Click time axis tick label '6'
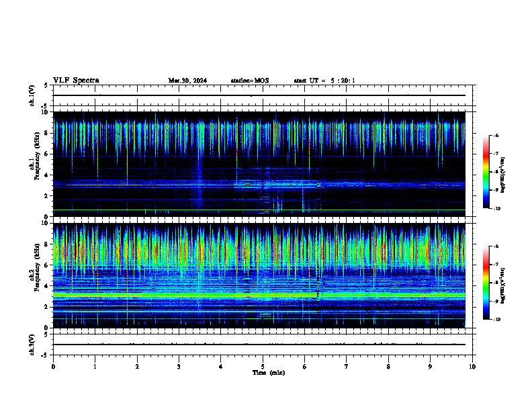This screenshot has height=411, width=532. pyautogui.click(x=305, y=367)
